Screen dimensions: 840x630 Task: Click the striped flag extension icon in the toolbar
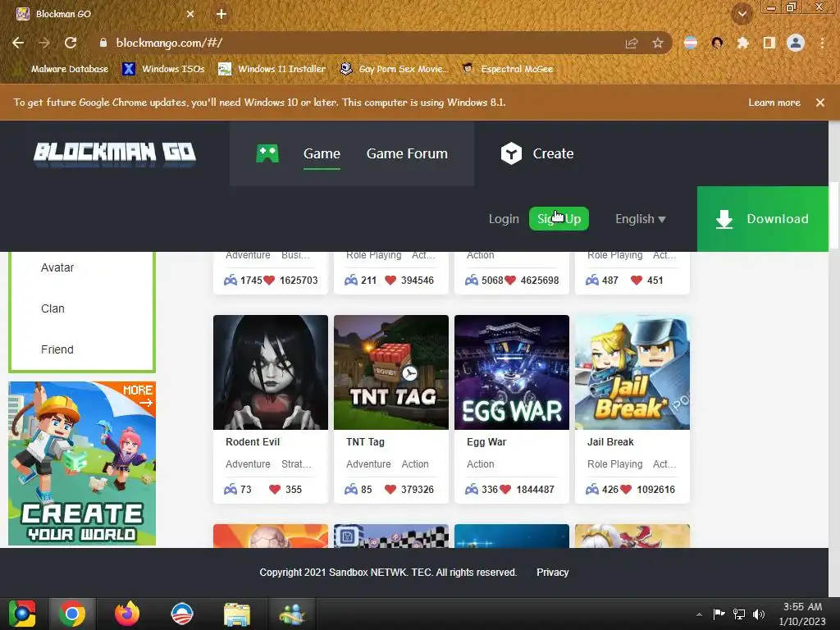tap(691, 43)
